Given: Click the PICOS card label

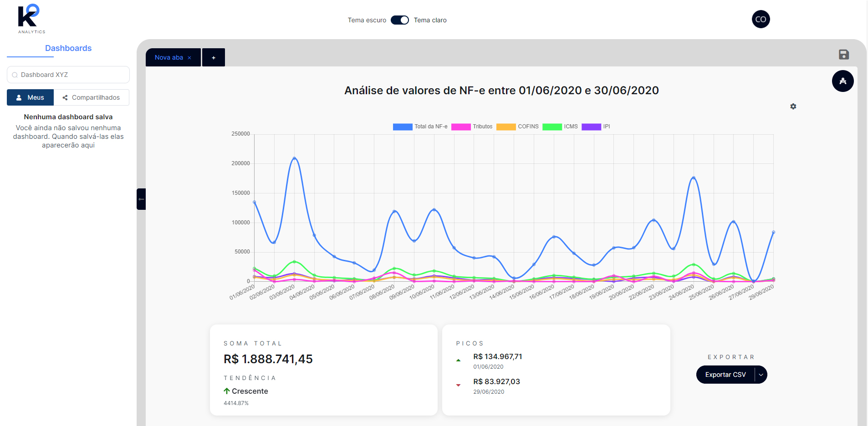Looking at the screenshot, I should pos(470,344).
